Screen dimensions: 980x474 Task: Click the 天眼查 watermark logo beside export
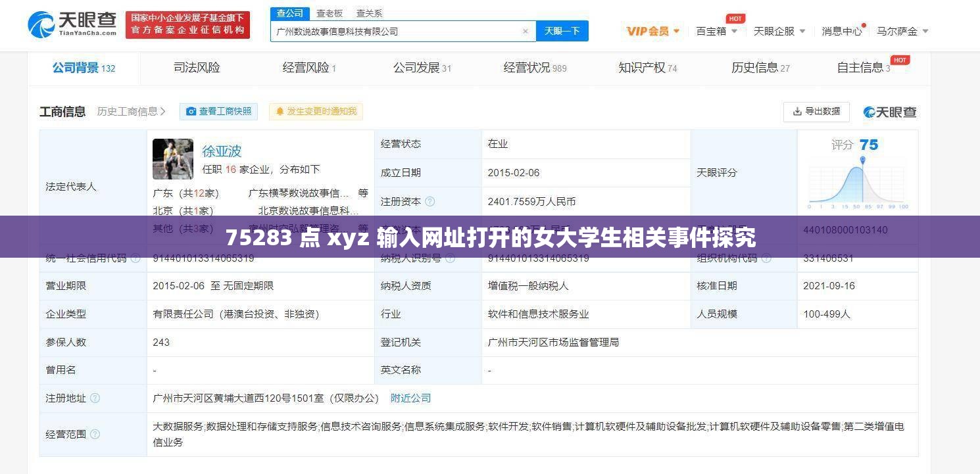pos(890,112)
